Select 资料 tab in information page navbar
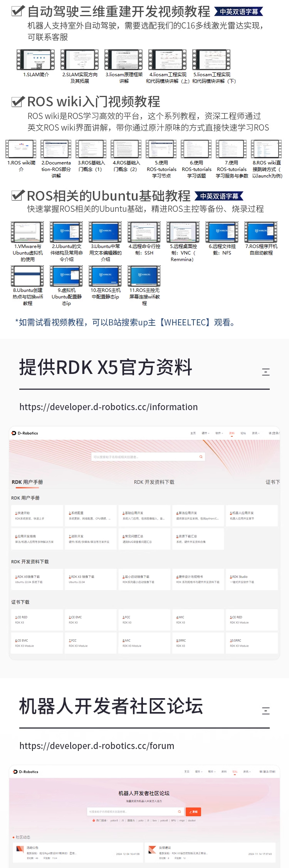This screenshot has width=289, height=868. 232,433
